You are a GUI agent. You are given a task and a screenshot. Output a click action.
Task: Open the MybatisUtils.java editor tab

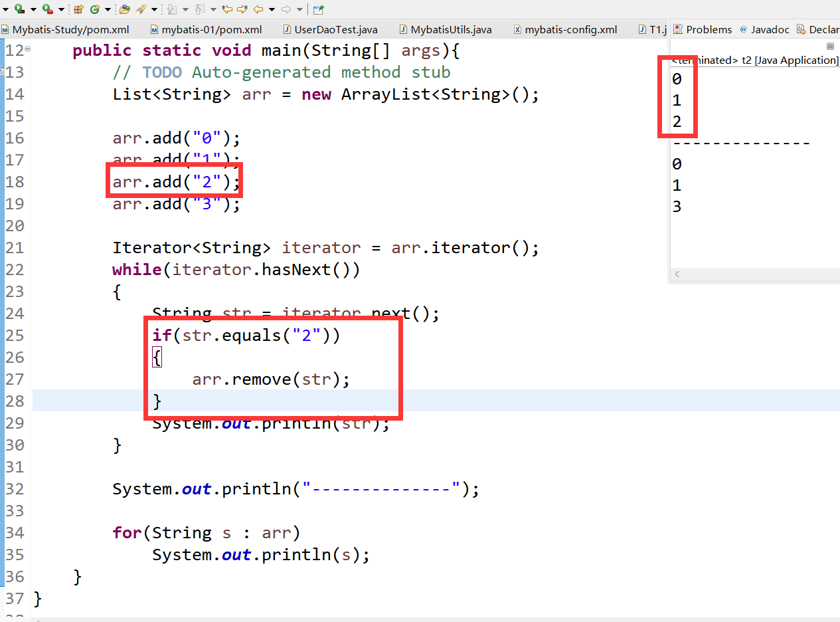click(x=446, y=29)
